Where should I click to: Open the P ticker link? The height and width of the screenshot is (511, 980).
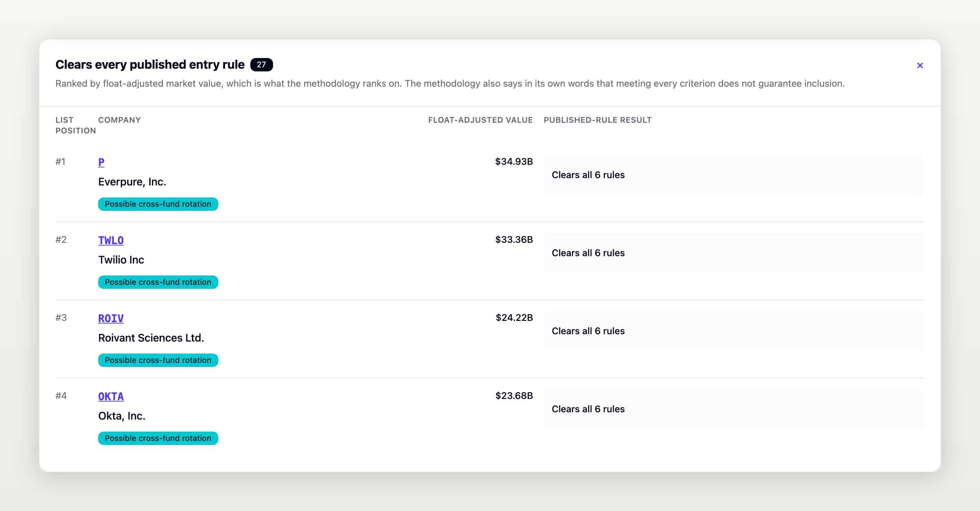[101, 162]
